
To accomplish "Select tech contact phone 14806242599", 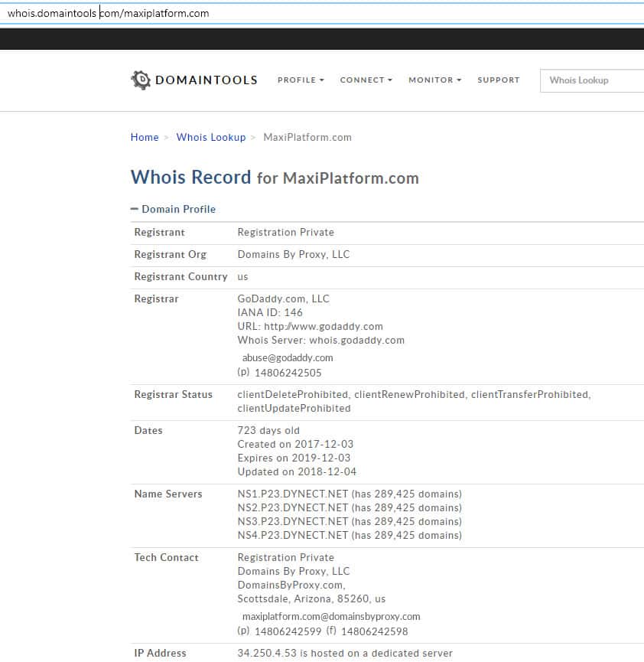I will (288, 631).
